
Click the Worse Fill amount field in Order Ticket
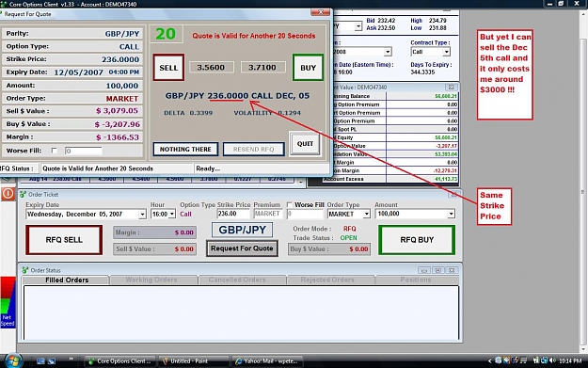(305, 214)
